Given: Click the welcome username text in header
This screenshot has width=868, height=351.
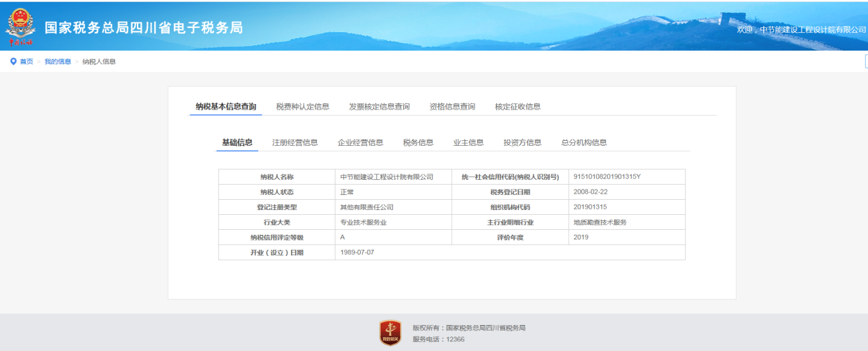Looking at the screenshot, I should coord(801,30).
